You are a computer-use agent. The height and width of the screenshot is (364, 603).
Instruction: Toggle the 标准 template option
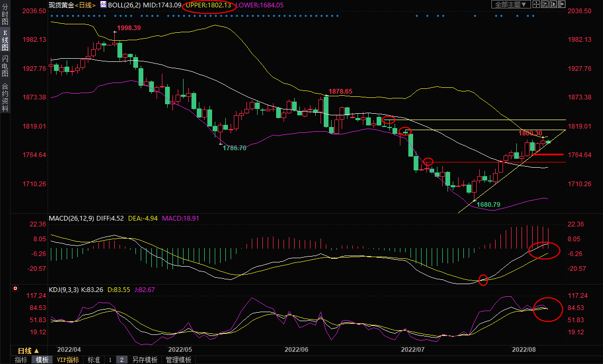point(94,360)
